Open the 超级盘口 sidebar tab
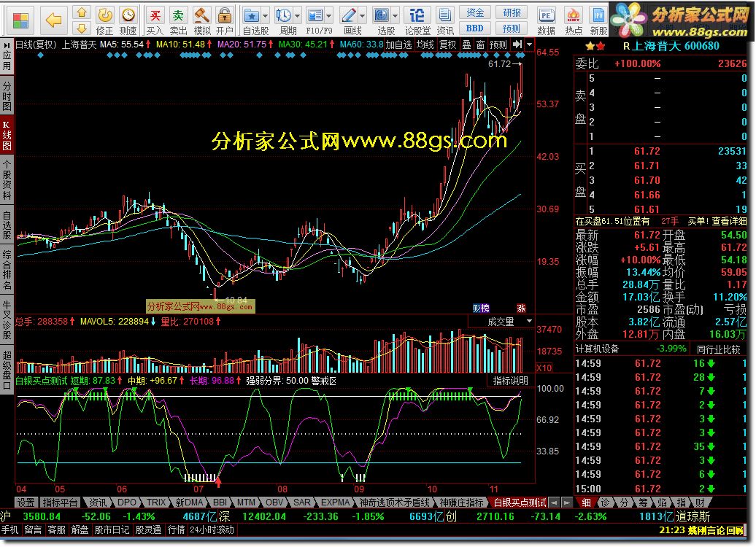Screen dimensions: 756x547 click(x=7, y=370)
